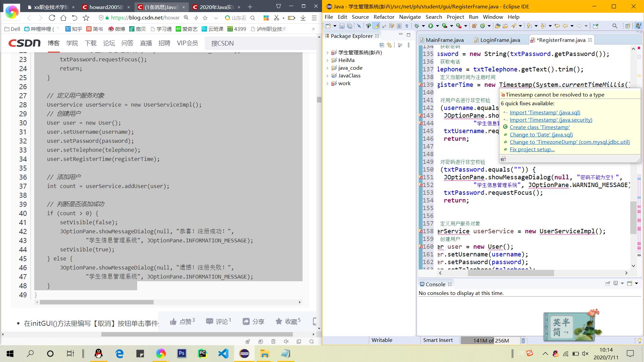Pin the Console view
This screenshot has width=644, height=362.
(607, 284)
